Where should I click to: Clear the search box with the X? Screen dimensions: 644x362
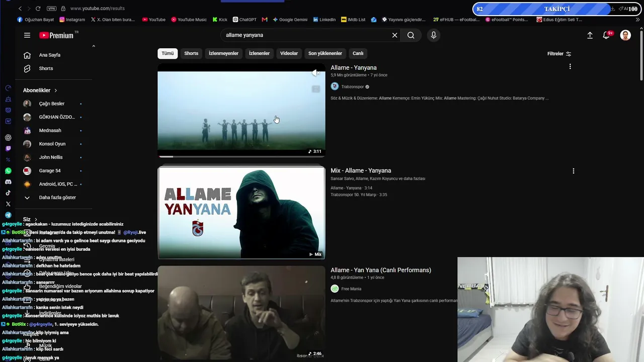tap(395, 35)
